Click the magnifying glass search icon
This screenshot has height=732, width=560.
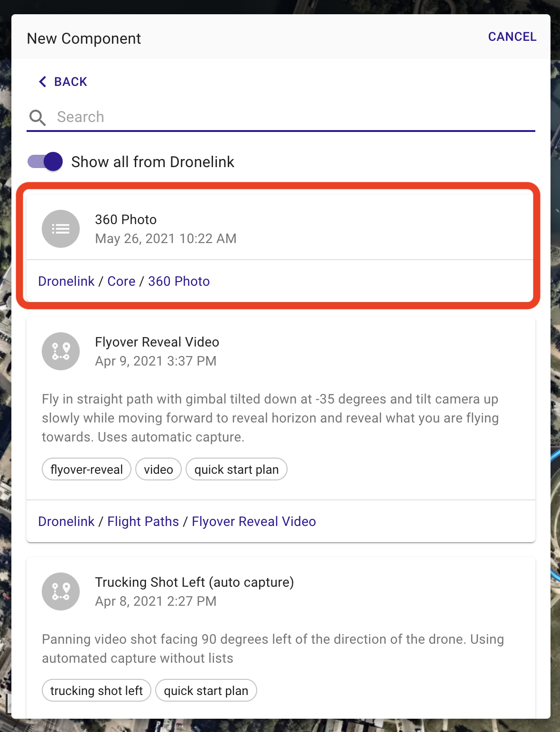tap(37, 117)
